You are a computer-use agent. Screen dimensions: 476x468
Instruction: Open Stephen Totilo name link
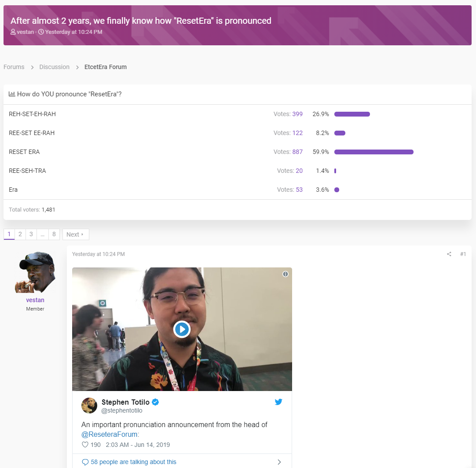(x=125, y=402)
